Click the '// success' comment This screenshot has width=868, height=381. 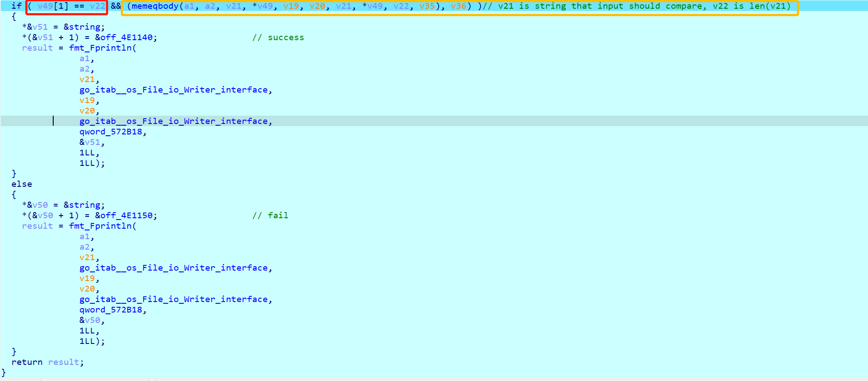tap(278, 38)
